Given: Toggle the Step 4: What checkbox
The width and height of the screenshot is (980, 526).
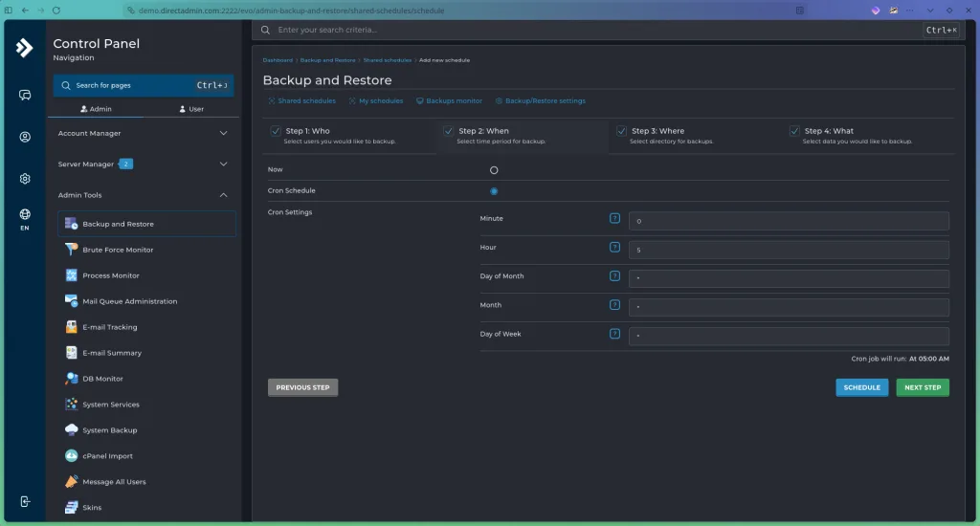Looking at the screenshot, I should tap(794, 131).
